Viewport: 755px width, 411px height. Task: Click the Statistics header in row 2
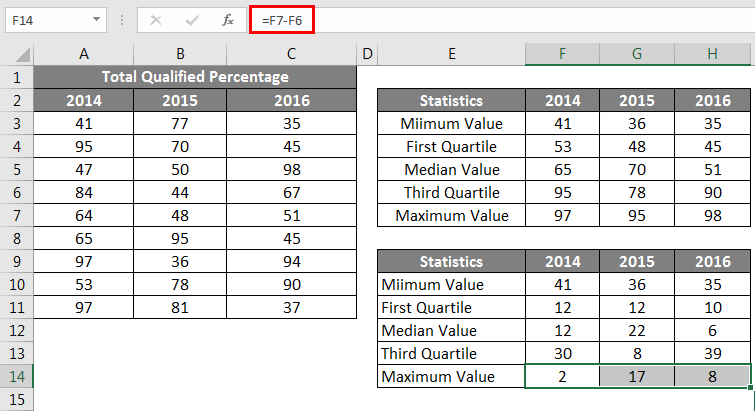pos(452,101)
